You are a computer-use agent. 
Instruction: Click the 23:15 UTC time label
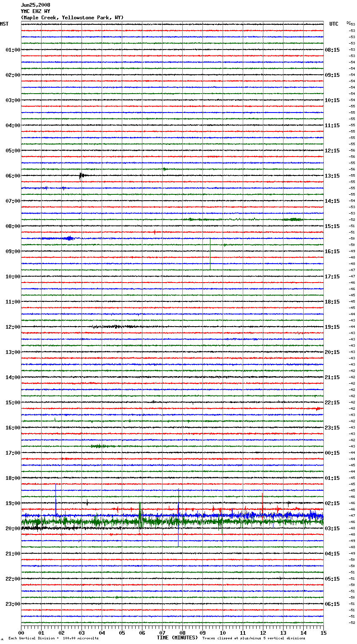click(332, 428)
